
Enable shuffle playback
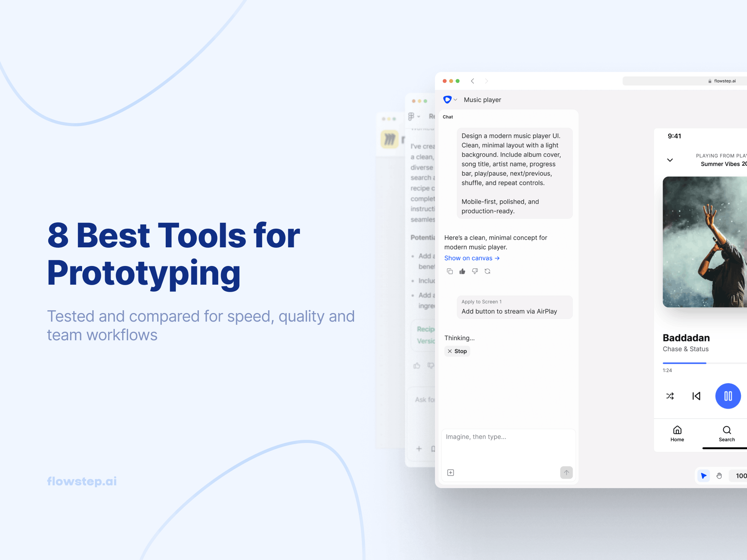[670, 396]
